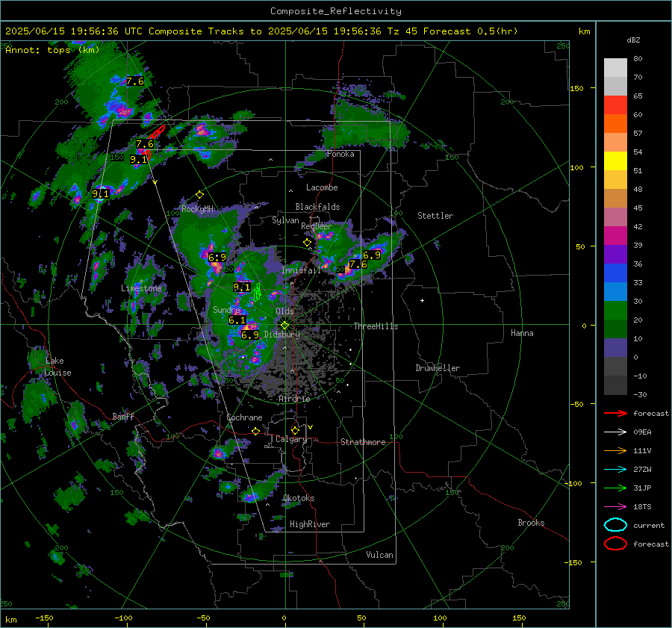This screenshot has height=628, width=672.
Task: Select the magenta 18TS track arrow
Action: tap(615, 507)
